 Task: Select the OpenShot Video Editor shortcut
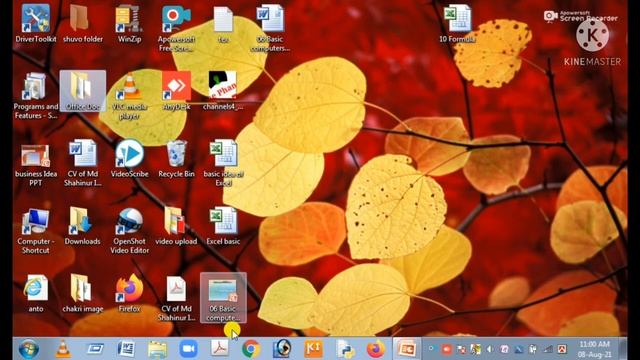(x=129, y=231)
